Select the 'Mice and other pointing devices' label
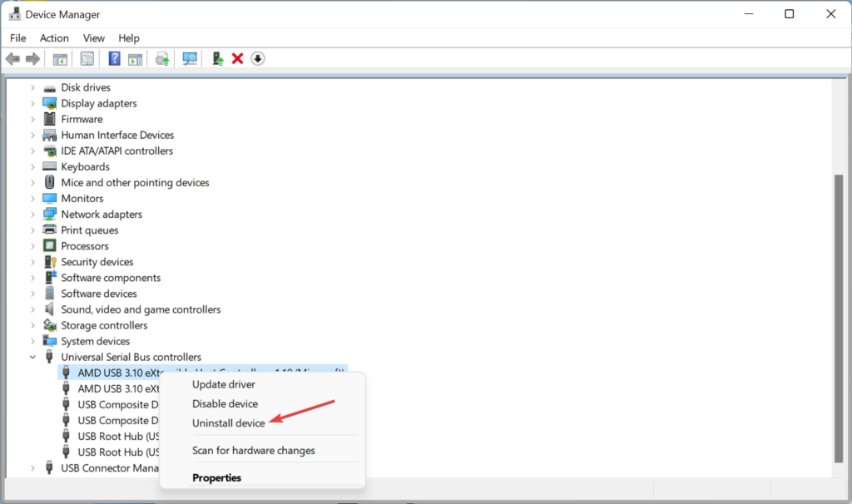This screenshot has height=504, width=852. tap(135, 182)
